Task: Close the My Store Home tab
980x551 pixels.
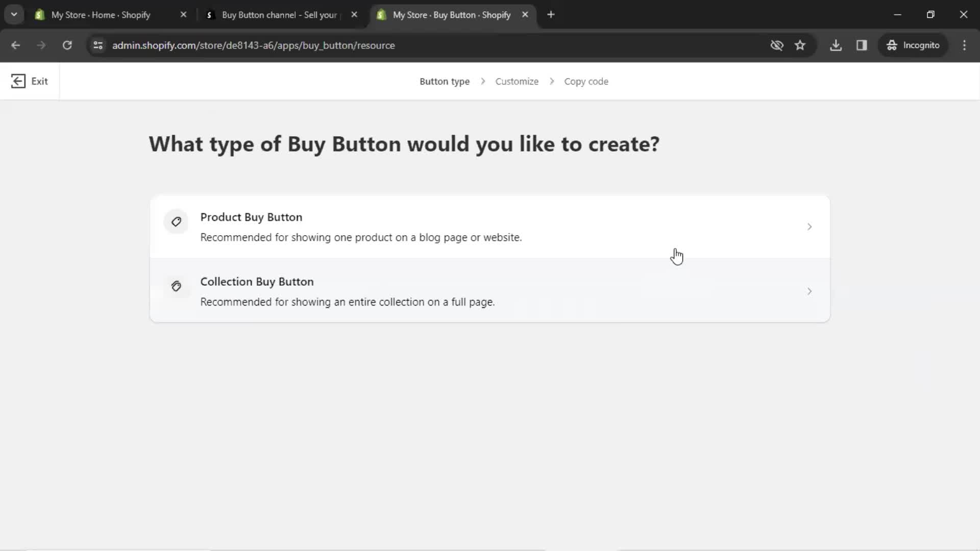Action: coord(184,15)
